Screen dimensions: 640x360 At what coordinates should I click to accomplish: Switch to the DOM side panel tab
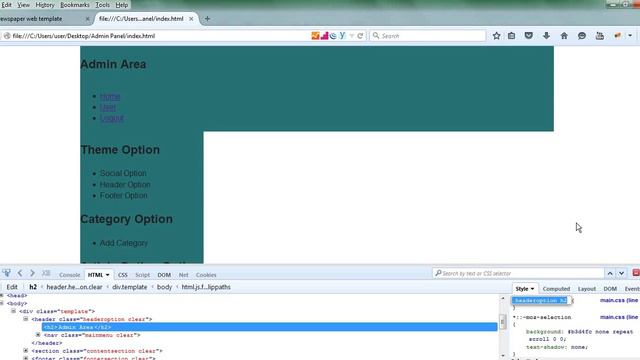point(610,289)
